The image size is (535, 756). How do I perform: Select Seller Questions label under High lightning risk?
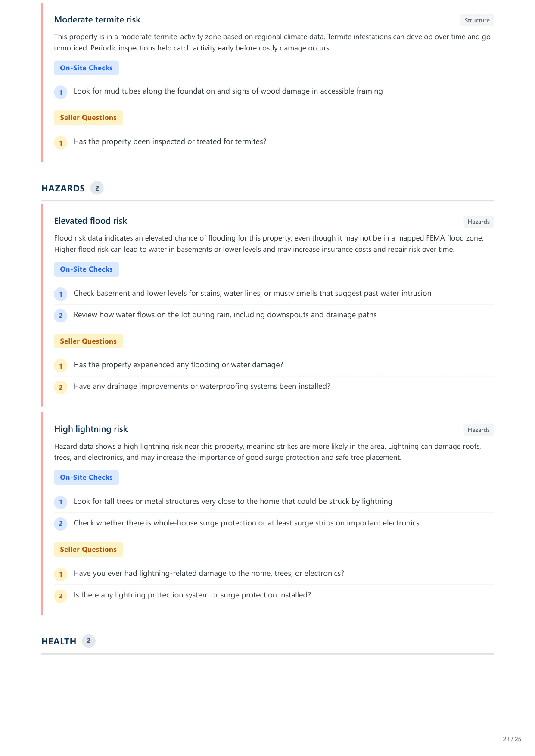88,550
